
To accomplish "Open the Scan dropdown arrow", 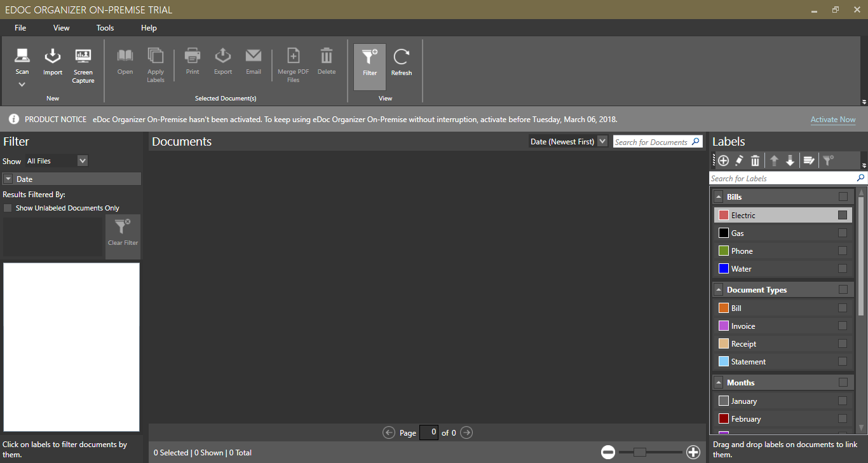I will tap(22, 84).
